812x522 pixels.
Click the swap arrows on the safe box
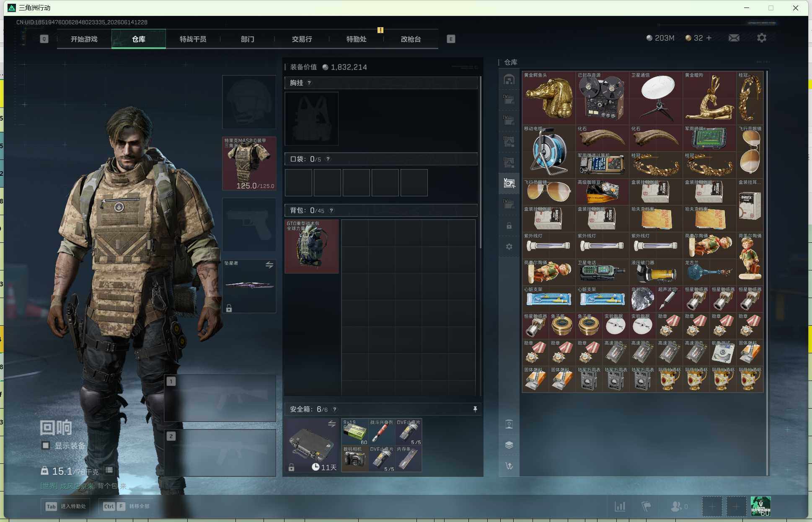coord(332,424)
